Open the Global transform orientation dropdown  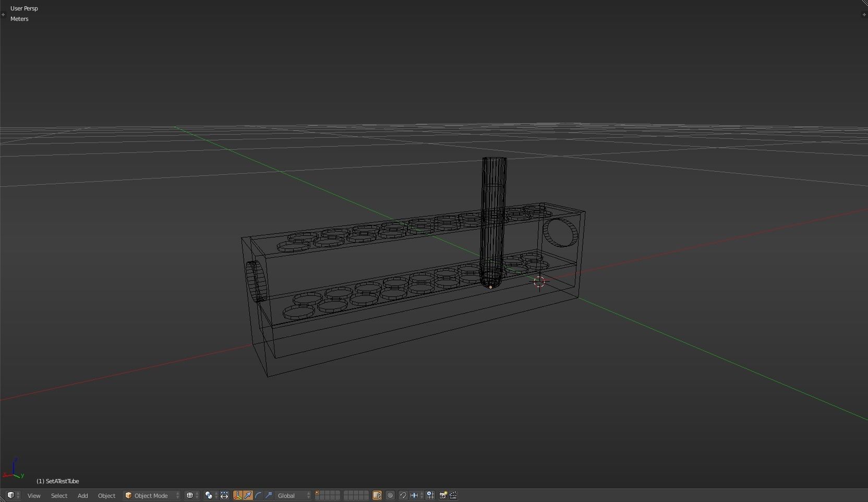(x=293, y=495)
